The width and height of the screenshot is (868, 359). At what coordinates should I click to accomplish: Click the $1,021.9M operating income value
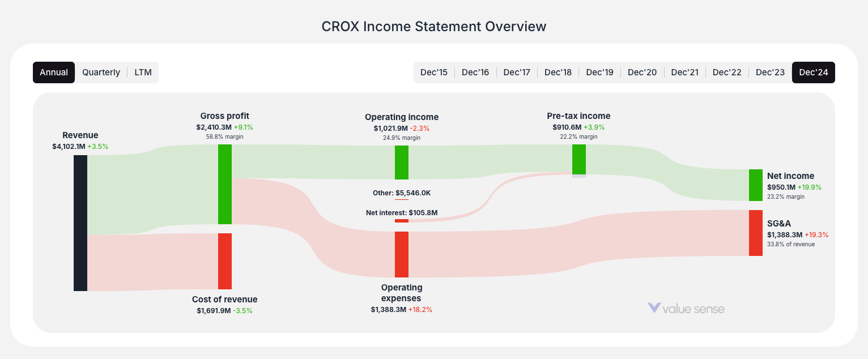[390, 129]
